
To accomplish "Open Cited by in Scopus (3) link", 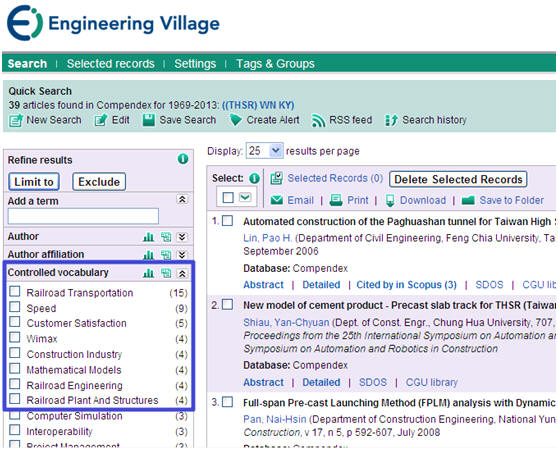I will coord(406,285).
